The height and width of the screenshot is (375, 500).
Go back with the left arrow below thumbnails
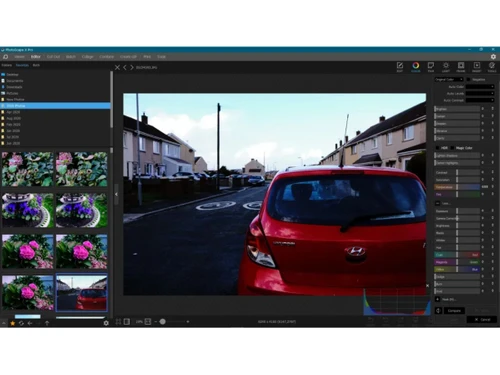(x=30, y=323)
